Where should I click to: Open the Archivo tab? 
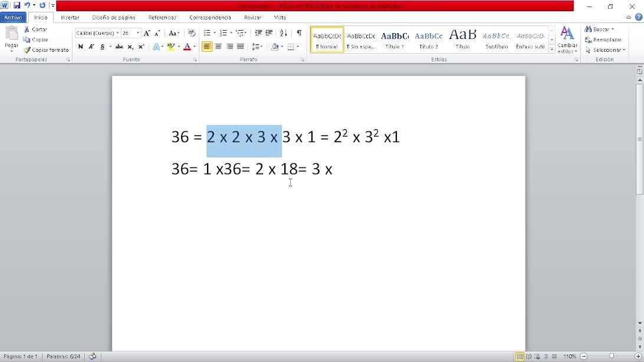pyautogui.click(x=13, y=17)
